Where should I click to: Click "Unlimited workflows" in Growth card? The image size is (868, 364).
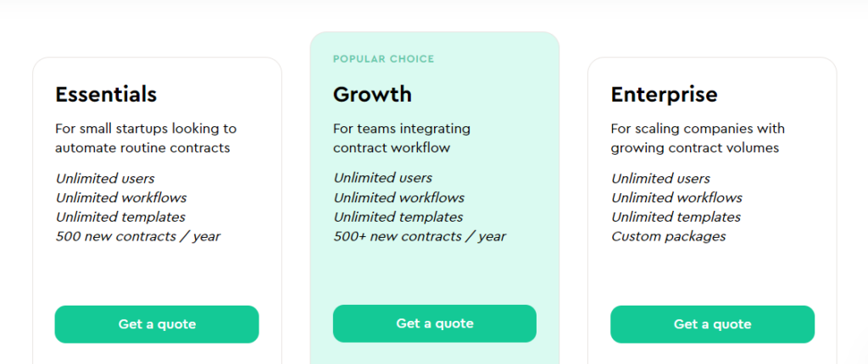(x=398, y=197)
